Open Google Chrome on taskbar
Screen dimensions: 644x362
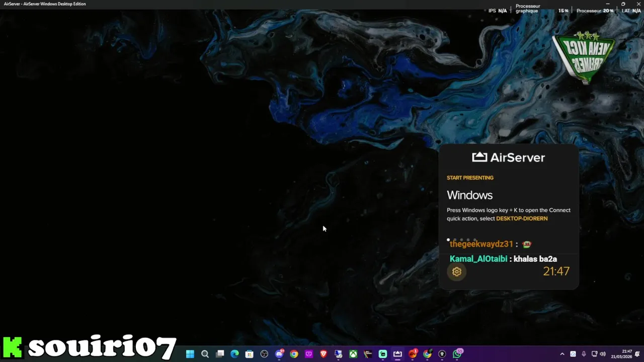point(294,354)
